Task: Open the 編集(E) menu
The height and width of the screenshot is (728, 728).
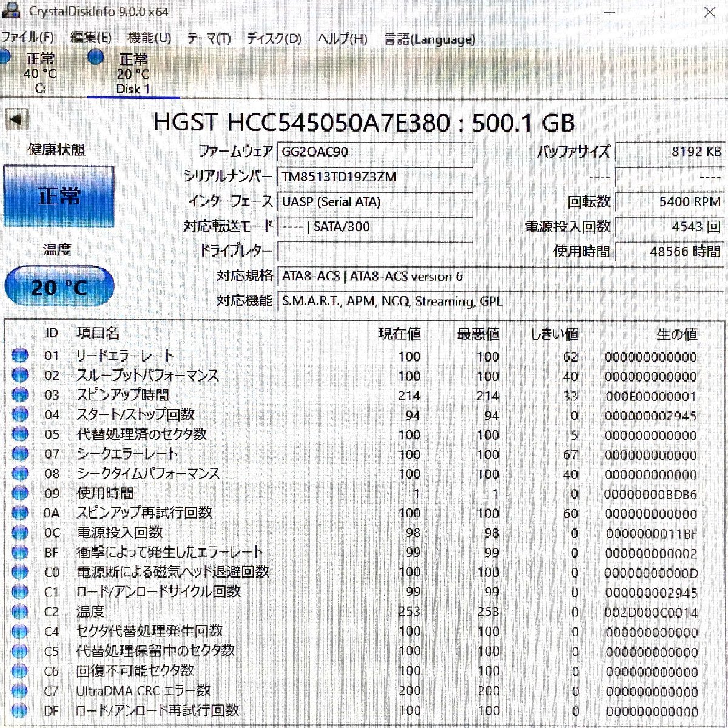Action: (x=90, y=38)
